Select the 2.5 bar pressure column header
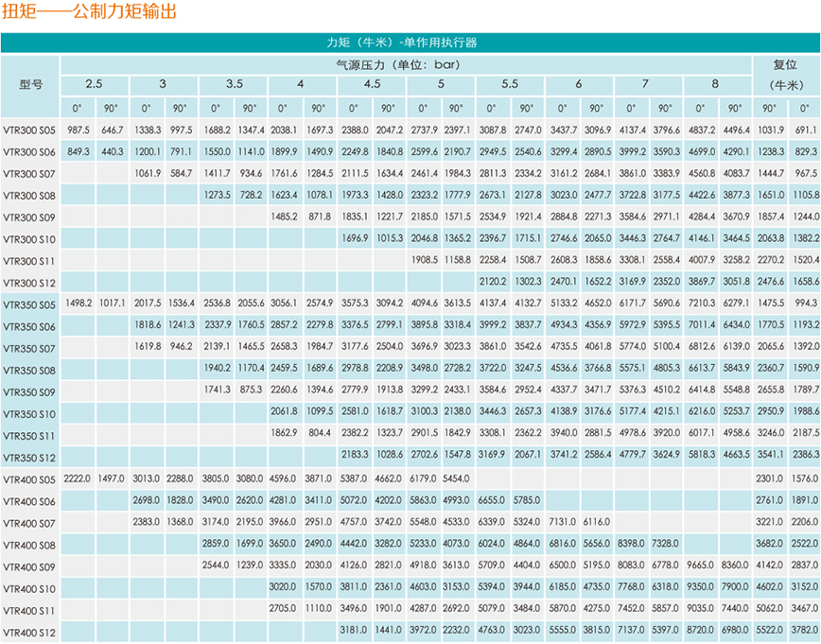The width and height of the screenshot is (821, 644). click(95, 84)
